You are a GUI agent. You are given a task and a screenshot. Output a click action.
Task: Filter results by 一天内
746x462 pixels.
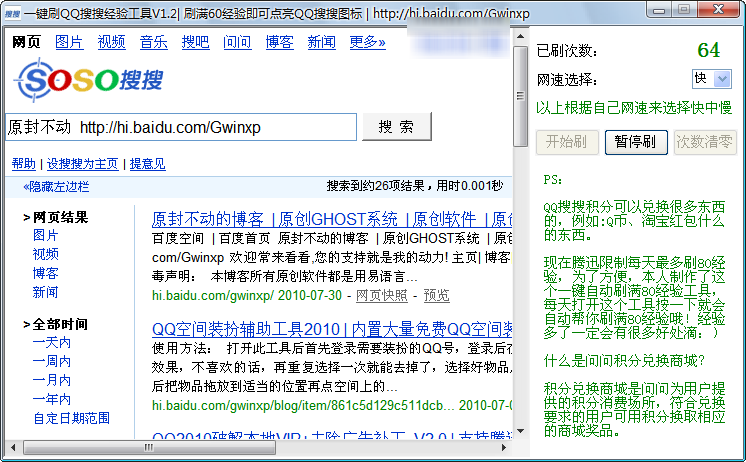51,343
